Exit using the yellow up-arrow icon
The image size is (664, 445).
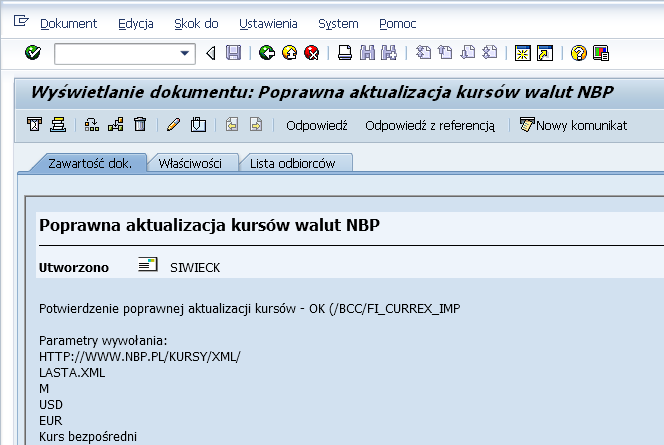(290, 53)
